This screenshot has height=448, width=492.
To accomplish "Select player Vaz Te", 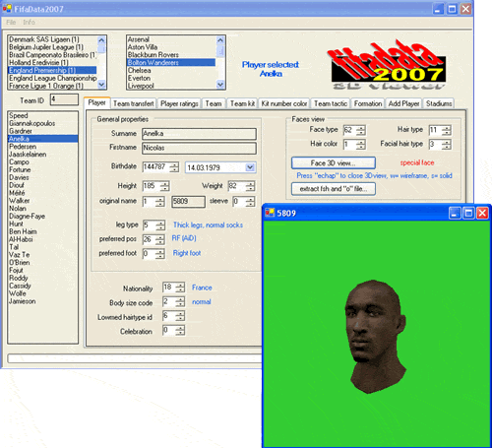I will [x=20, y=255].
